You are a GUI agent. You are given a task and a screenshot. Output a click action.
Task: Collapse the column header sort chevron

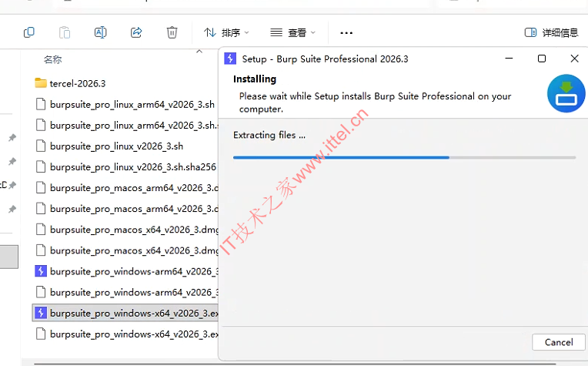coord(200,52)
